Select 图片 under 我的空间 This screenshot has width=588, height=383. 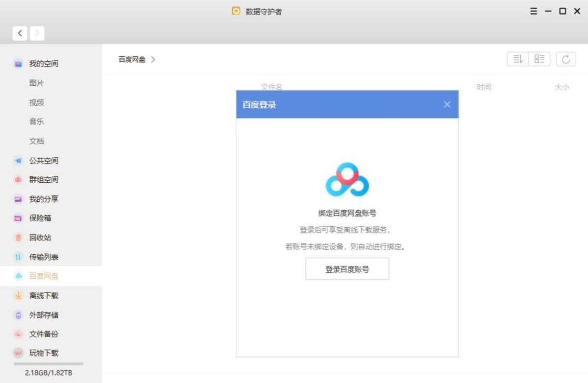point(36,83)
